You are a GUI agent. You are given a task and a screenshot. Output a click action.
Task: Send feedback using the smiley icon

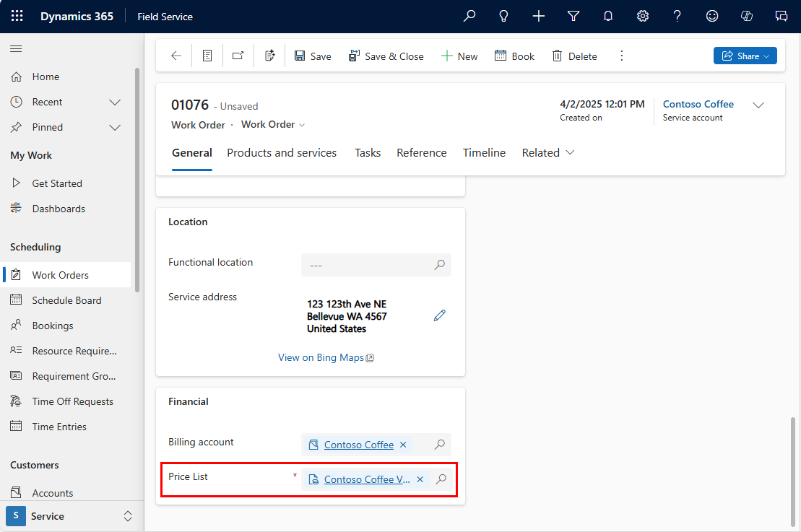(711, 15)
